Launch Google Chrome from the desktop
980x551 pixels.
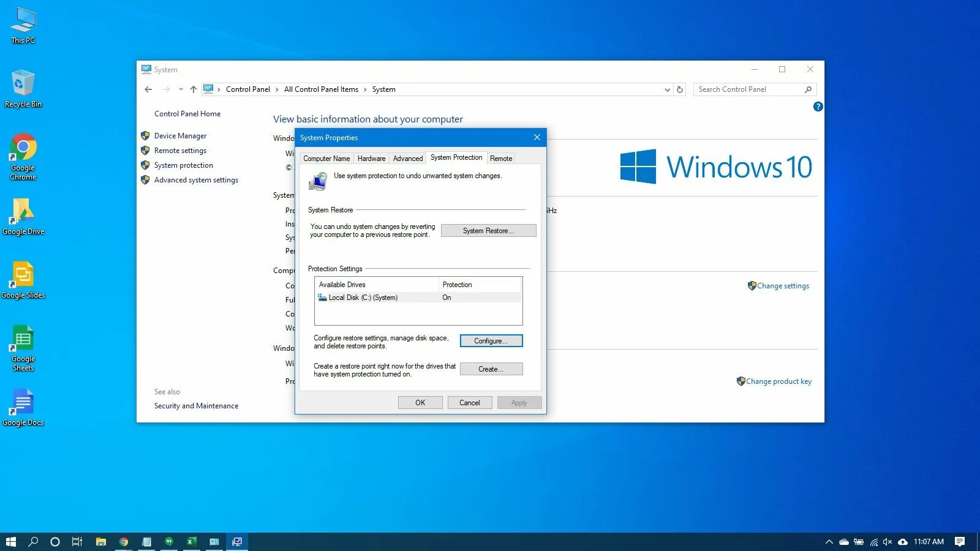(x=23, y=157)
